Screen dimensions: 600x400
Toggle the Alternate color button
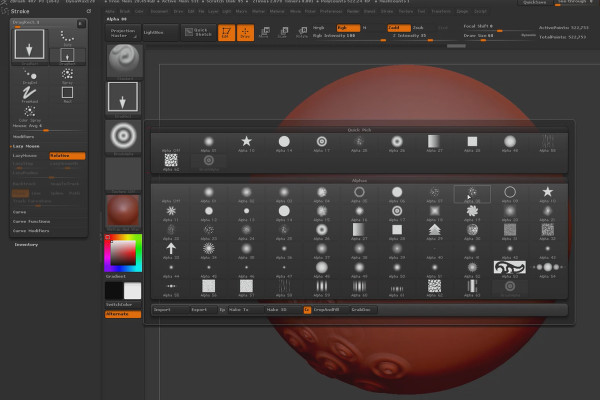tap(123, 314)
